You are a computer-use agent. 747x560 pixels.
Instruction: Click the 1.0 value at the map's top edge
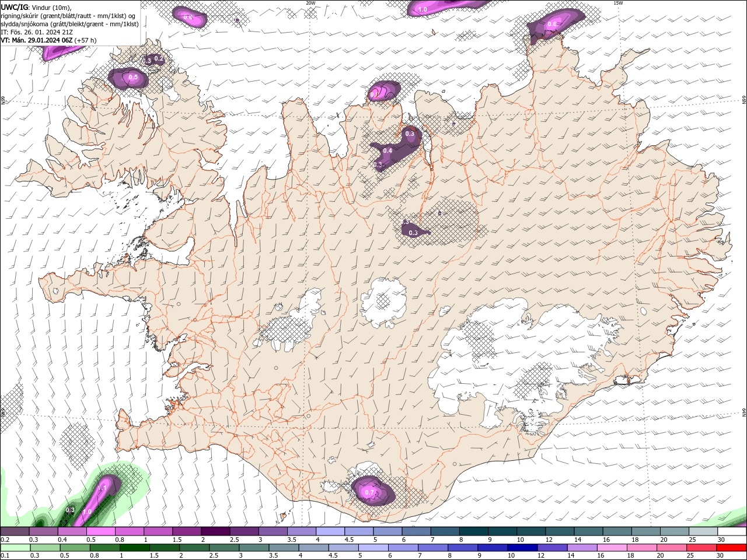point(423,9)
